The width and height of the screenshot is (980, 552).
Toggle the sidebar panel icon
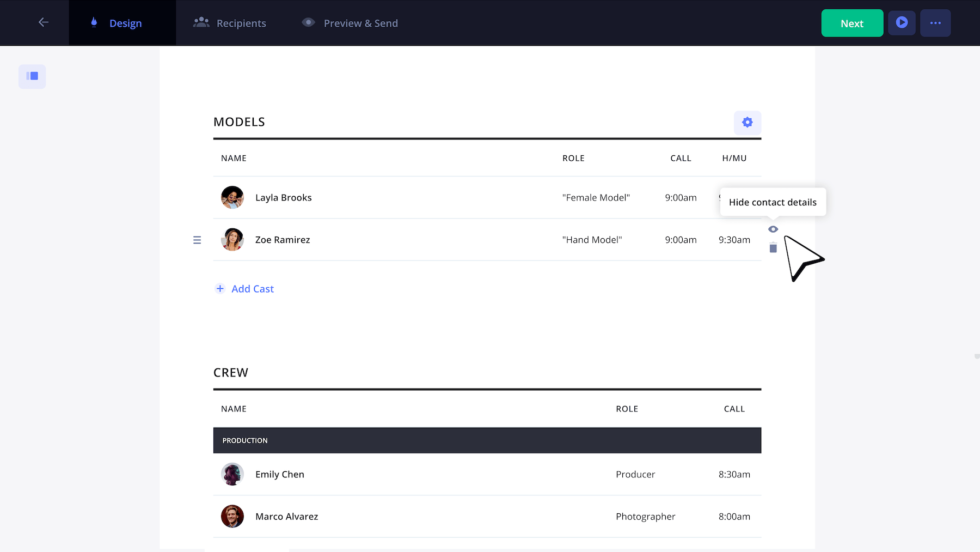32,76
